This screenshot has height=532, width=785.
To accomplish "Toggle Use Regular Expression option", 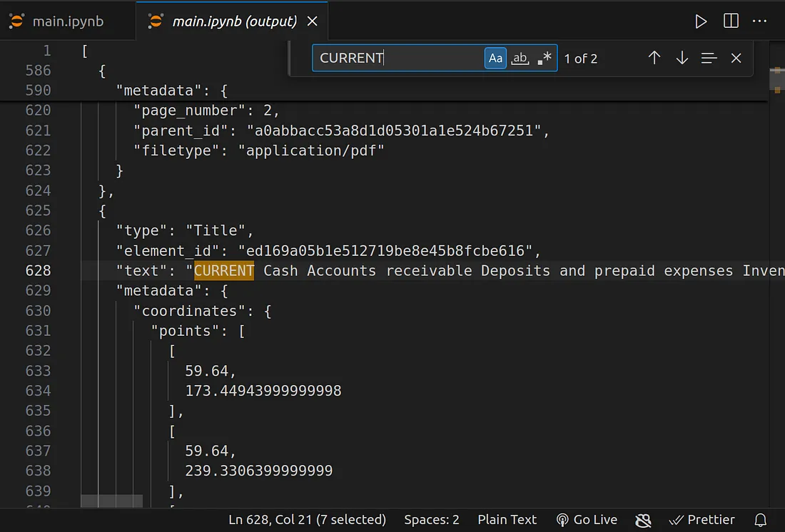I will coord(545,58).
